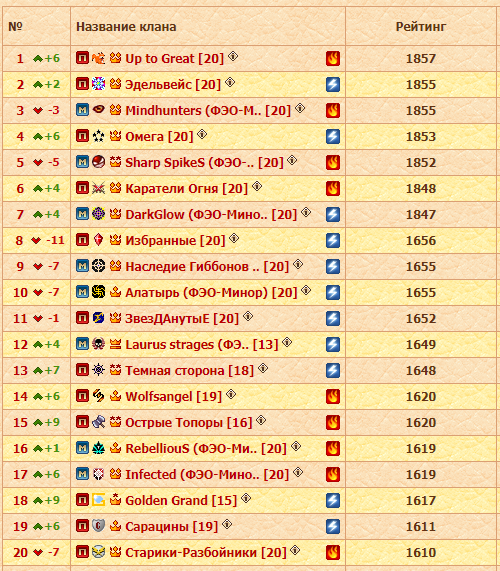
Task: Open the Infected (ФЭО-Мино.. clan link
Action: 207,474
